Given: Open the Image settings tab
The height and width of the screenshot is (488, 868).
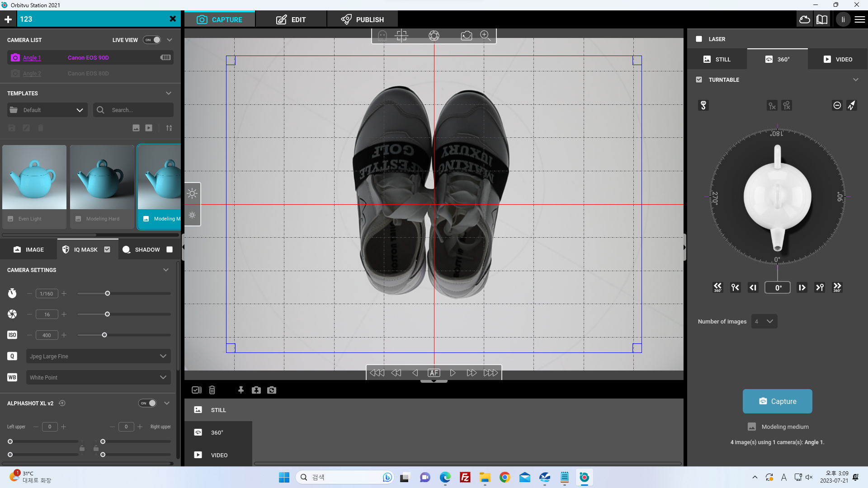Looking at the screenshot, I should pos(28,249).
